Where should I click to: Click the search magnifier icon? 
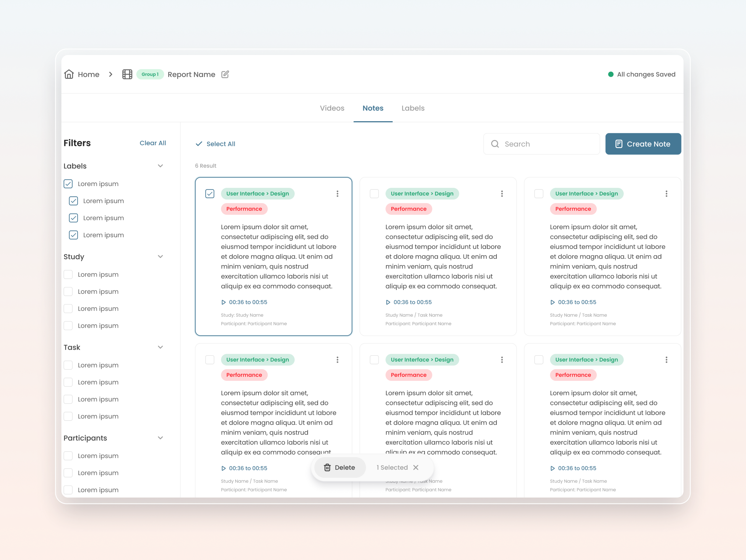[x=495, y=144]
